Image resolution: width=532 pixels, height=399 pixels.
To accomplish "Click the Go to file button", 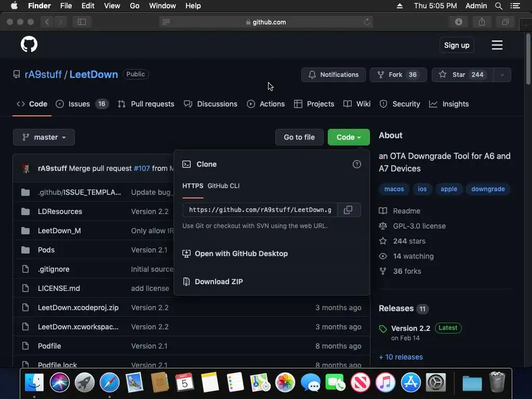I will click(x=299, y=137).
